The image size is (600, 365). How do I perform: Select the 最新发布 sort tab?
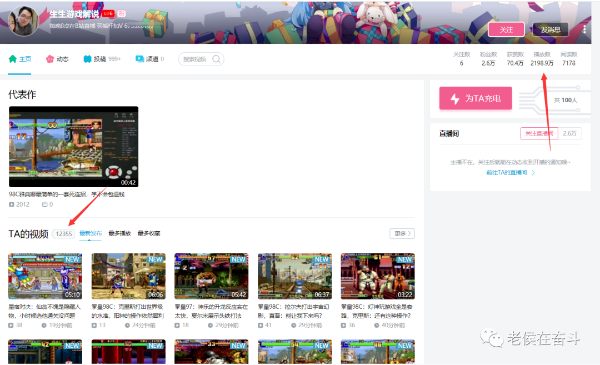click(90, 233)
